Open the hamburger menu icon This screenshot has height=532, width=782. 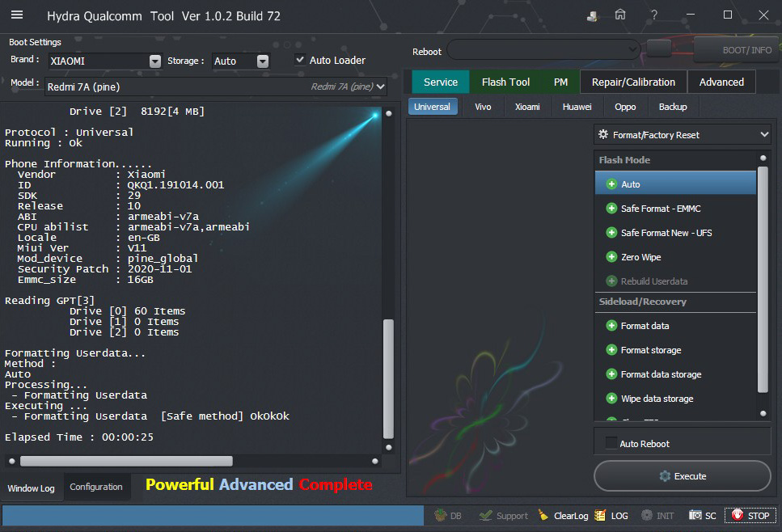click(16, 15)
